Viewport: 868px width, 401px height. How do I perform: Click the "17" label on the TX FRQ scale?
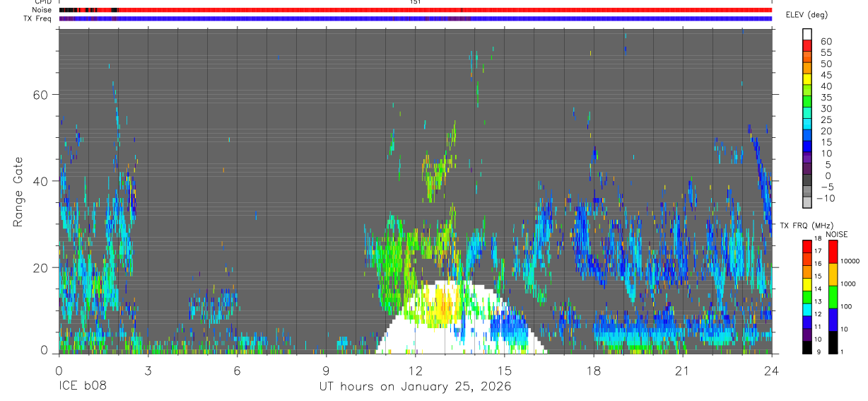tap(819, 251)
